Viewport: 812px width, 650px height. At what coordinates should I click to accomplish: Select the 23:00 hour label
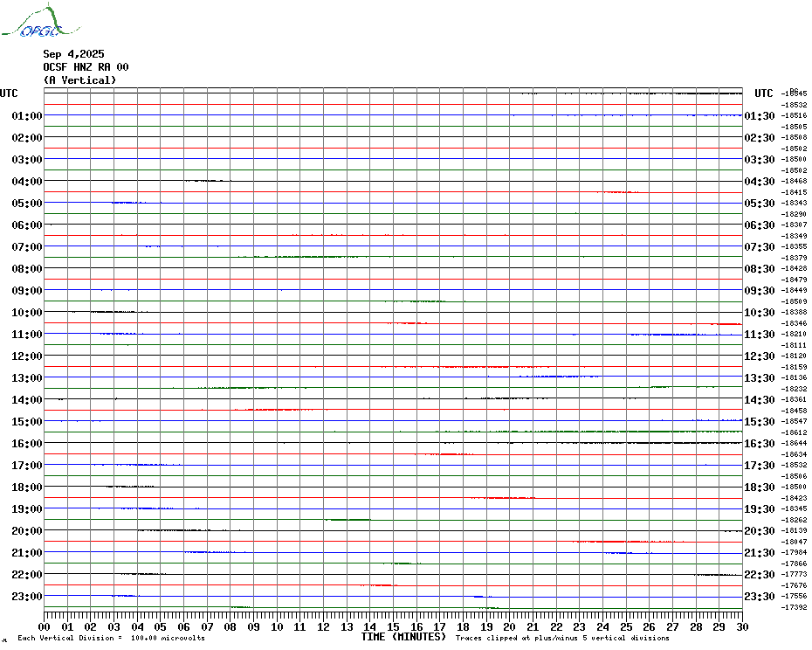(x=27, y=597)
